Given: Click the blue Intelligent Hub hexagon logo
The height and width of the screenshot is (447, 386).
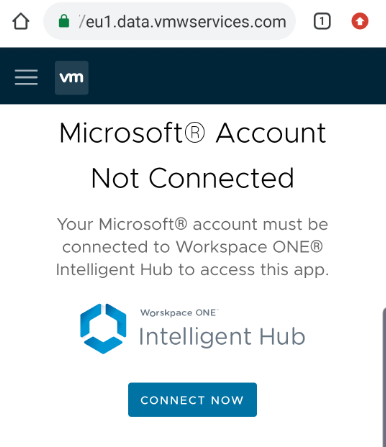Looking at the screenshot, I should (x=103, y=328).
